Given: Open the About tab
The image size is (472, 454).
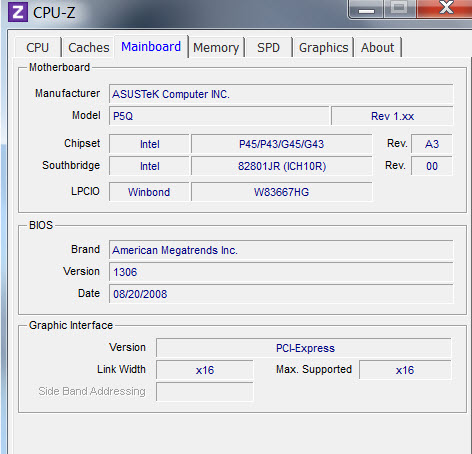Looking at the screenshot, I should 377,47.
